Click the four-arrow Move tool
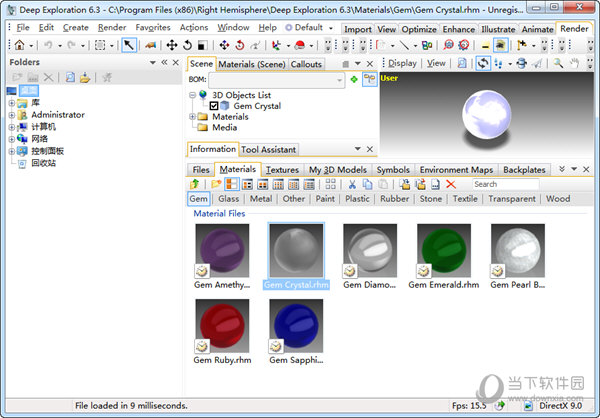The height and width of the screenshot is (418, 600). pyautogui.click(x=172, y=45)
